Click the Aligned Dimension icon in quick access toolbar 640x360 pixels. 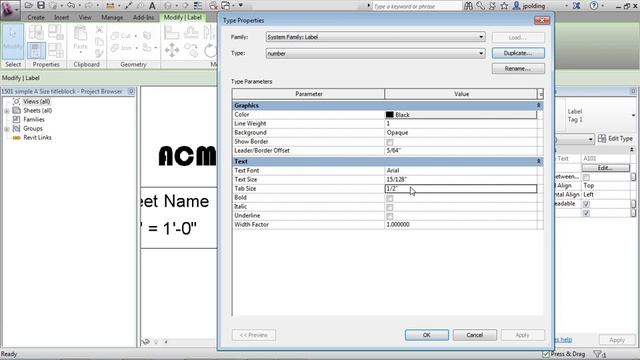[110, 6]
